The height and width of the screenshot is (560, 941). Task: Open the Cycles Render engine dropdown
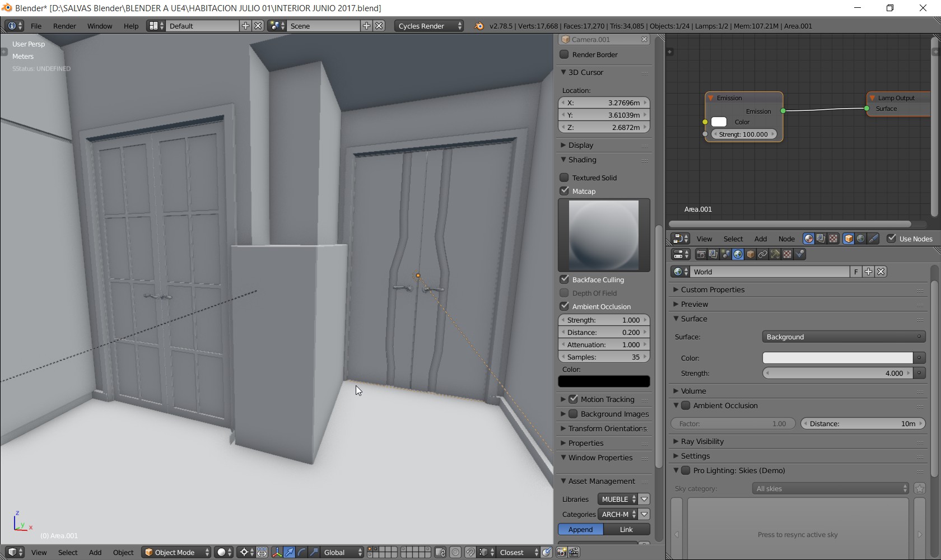pyautogui.click(x=429, y=26)
